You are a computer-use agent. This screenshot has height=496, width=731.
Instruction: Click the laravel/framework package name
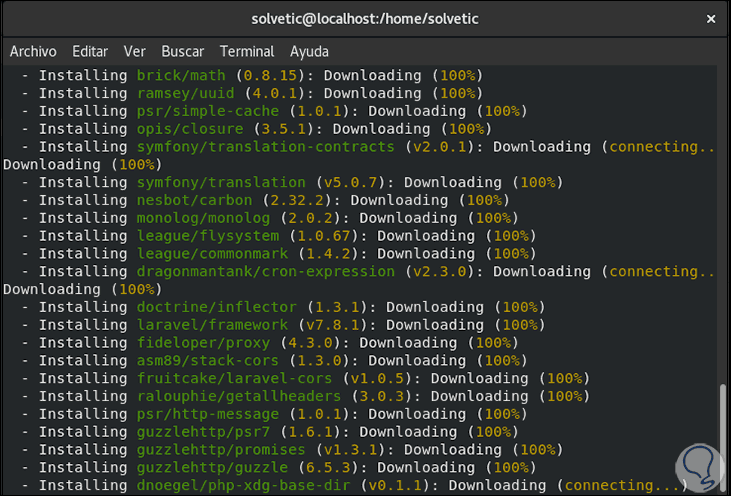pyautogui.click(x=212, y=324)
